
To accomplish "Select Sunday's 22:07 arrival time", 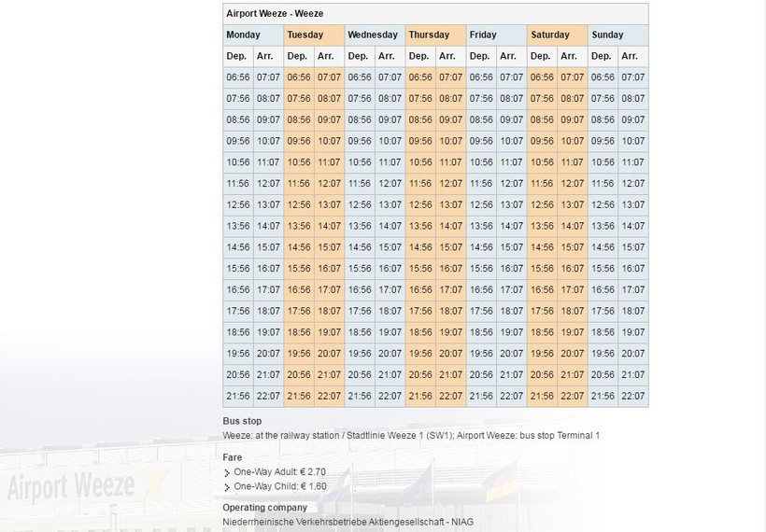I will pyautogui.click(x=633, y=397).
